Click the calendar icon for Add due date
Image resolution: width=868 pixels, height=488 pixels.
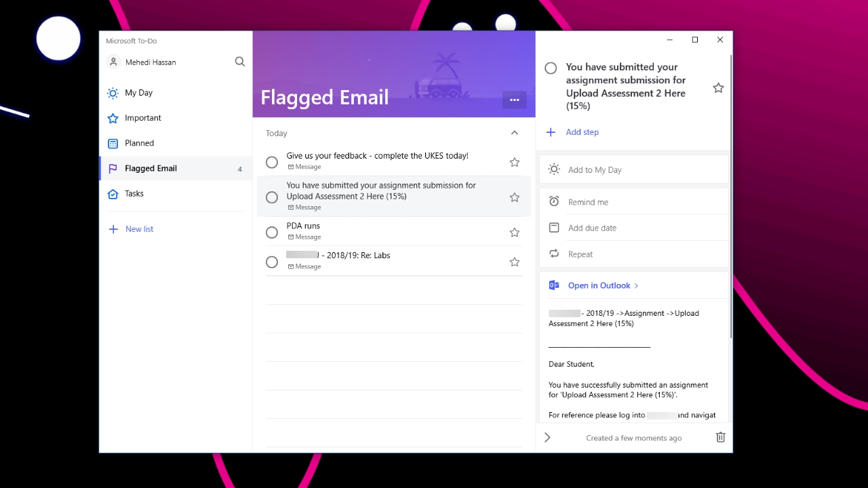coord(554,228)
